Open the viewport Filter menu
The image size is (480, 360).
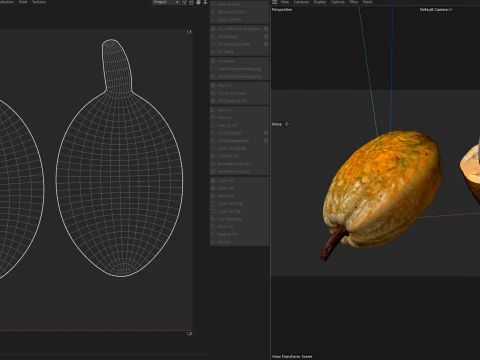point(354,2)
